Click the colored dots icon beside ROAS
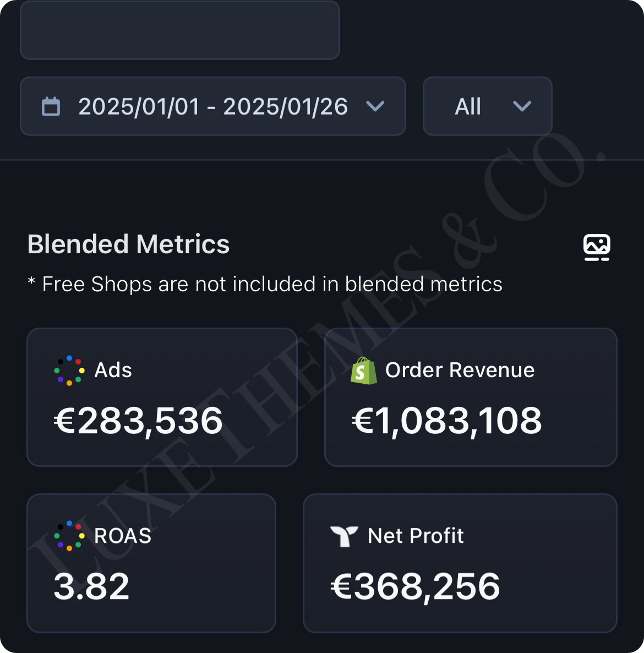The image size is (644, 653). 69,536
